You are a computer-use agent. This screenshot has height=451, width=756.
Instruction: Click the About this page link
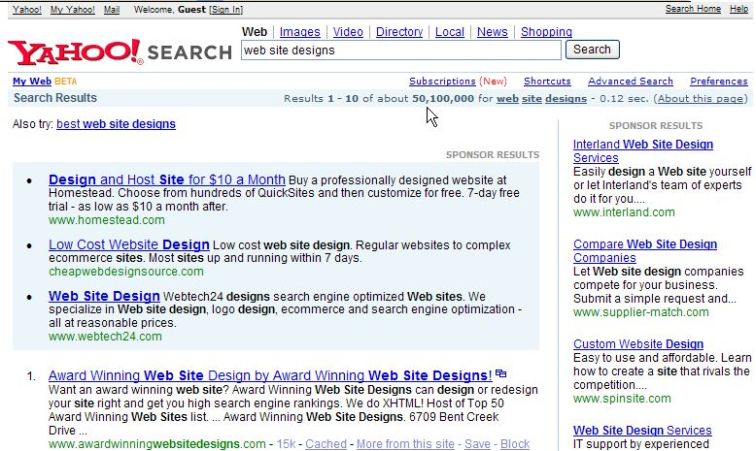(x=700, y=98)
